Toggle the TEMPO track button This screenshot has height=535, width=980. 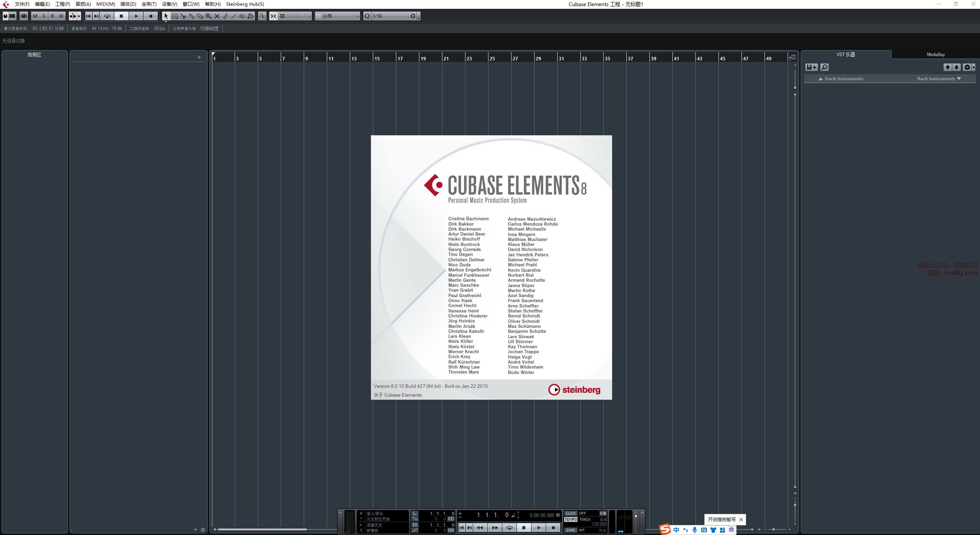point(571,519)
